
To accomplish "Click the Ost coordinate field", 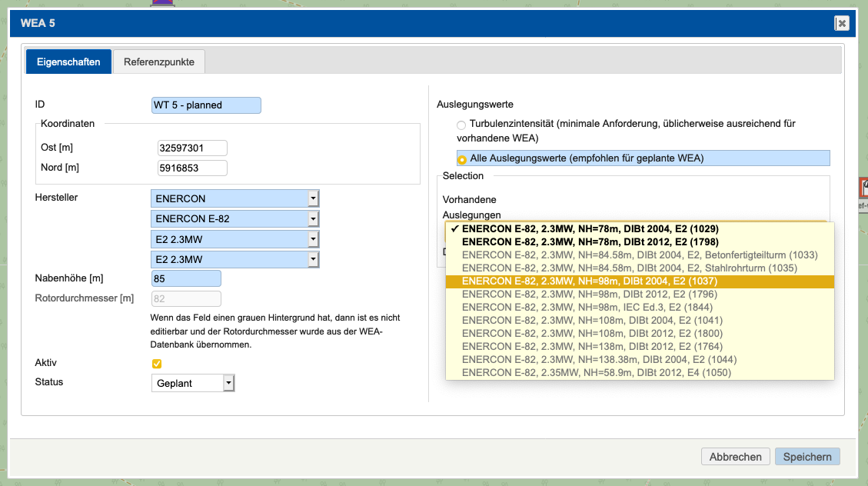I will pyautogui.click(x=192, y=148).
